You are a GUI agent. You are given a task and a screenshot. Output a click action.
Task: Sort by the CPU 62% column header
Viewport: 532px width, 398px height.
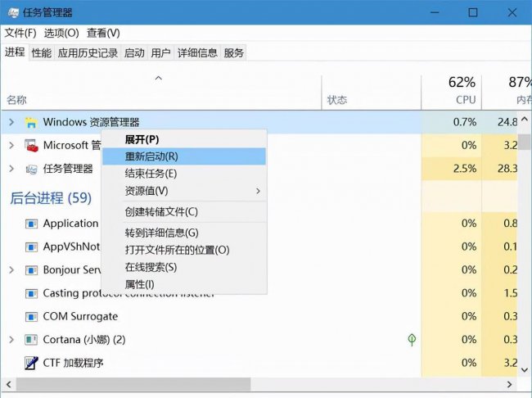[x=451, y=93]
